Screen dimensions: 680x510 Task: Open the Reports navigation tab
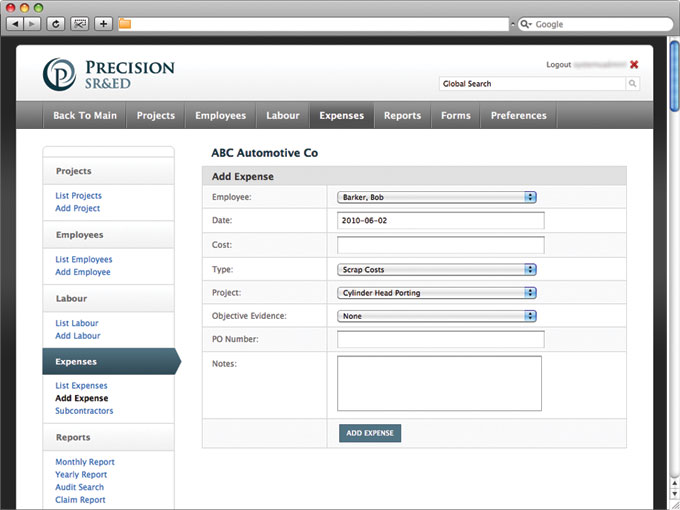[402, 115]
